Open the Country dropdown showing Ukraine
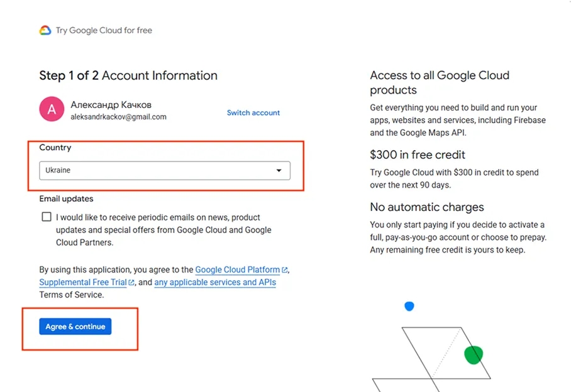The width and height of the screenshot is (571, 392). coord(165,170)
